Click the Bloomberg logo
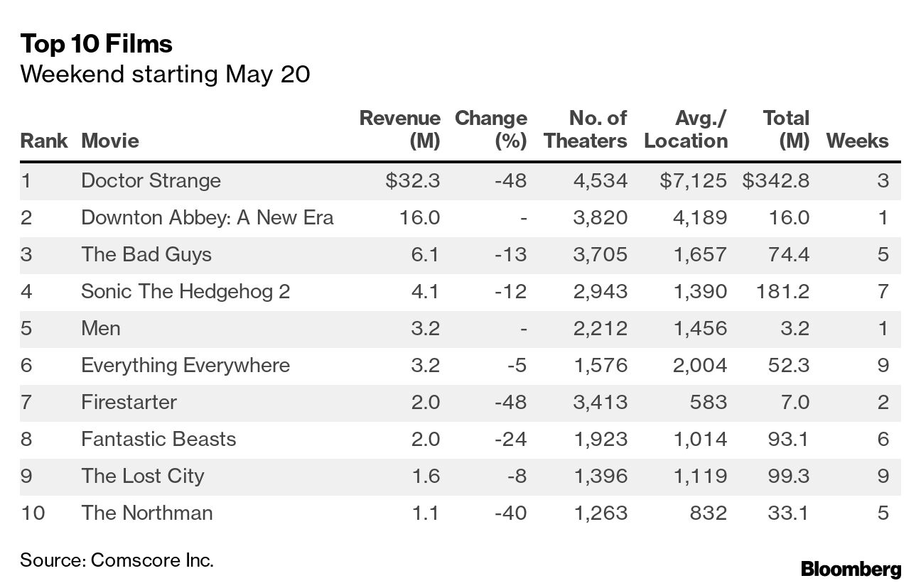The height and width of the screenshot is (588, 921). tap(851, 569)
